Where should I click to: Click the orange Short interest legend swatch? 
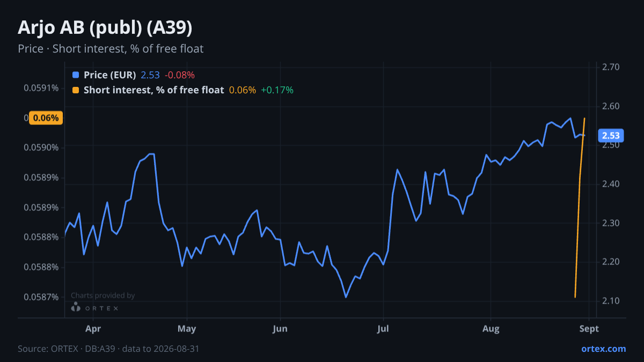[x=76, y=90]
